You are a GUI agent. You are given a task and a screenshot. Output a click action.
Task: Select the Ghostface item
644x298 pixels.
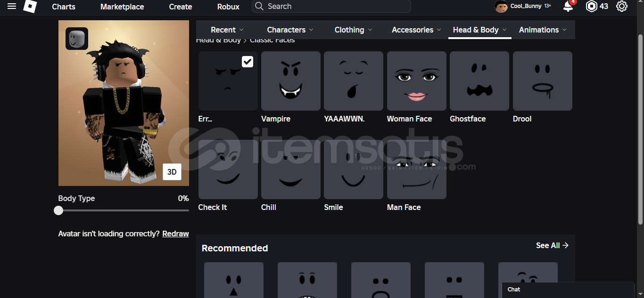point(479,81)
